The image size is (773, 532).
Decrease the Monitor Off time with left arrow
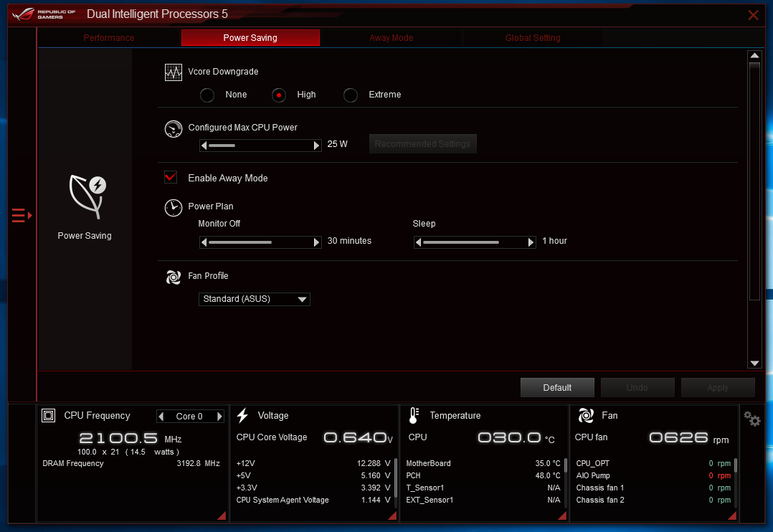204,242
